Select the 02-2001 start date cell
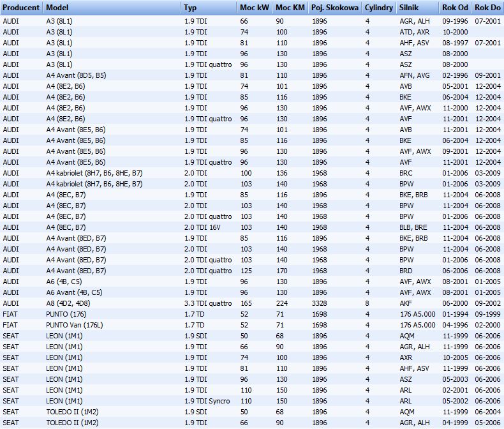 click(455, 390)
